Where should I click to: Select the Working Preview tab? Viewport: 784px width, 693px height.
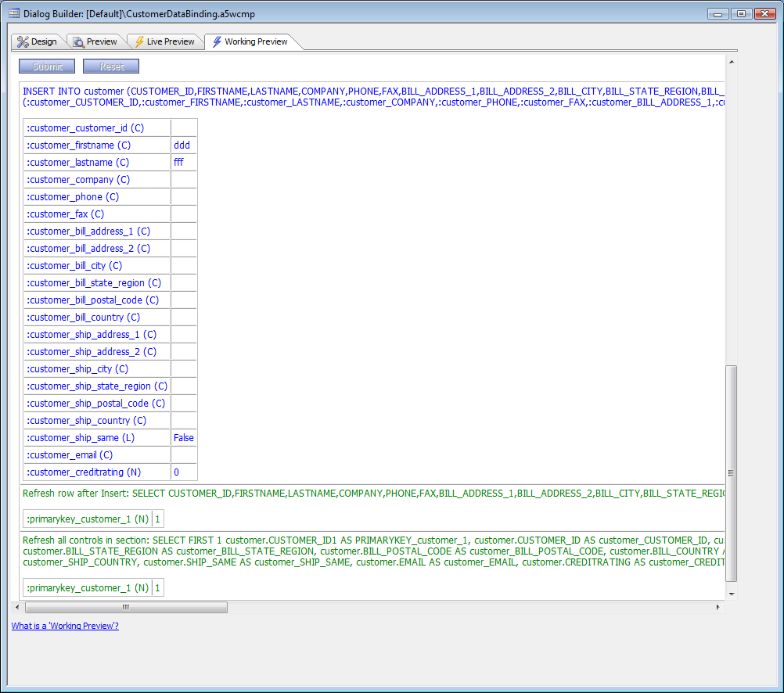click(250, 41)
